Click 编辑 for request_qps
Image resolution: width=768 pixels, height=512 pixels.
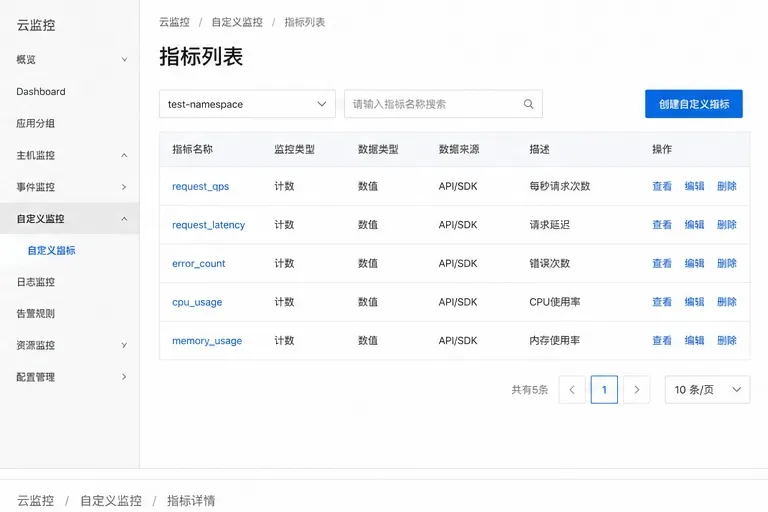click(694, 186)
